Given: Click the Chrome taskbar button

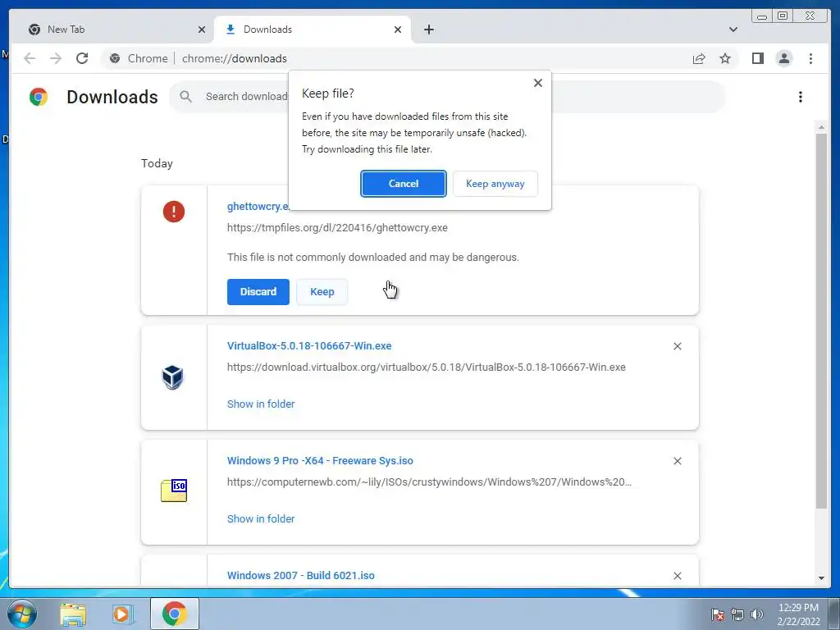Looking at the screenshot, I should pyautogui.click(x=175, y=614).
